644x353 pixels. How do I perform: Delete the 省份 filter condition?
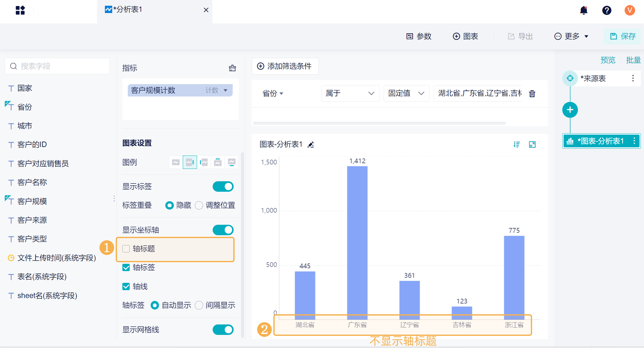[x=532, y=94]
